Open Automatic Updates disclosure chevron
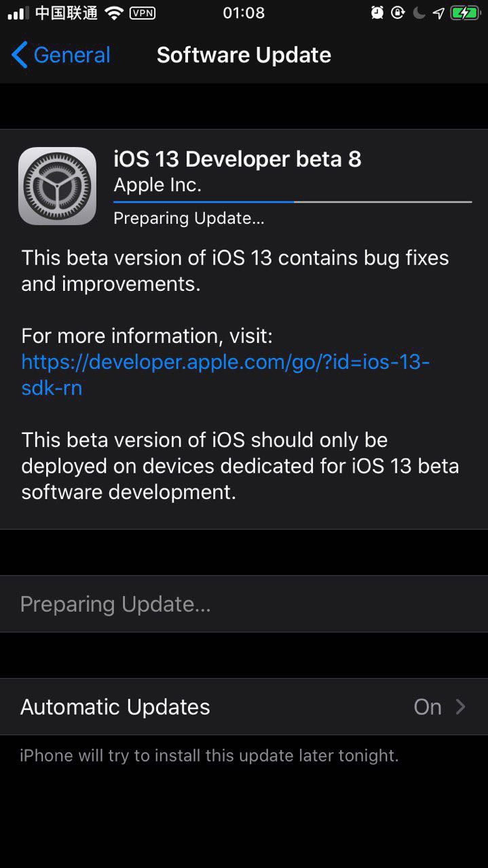Viewport: 488px width, 868px height. tap(460, 707)
